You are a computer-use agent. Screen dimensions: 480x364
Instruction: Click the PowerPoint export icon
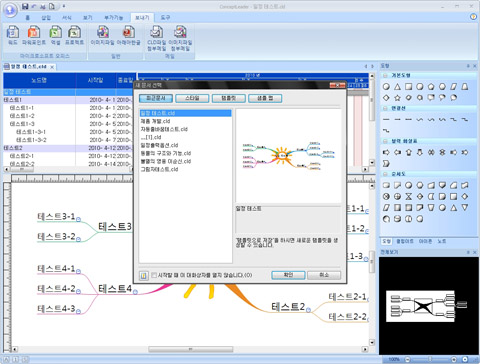[x=34, y=32]
